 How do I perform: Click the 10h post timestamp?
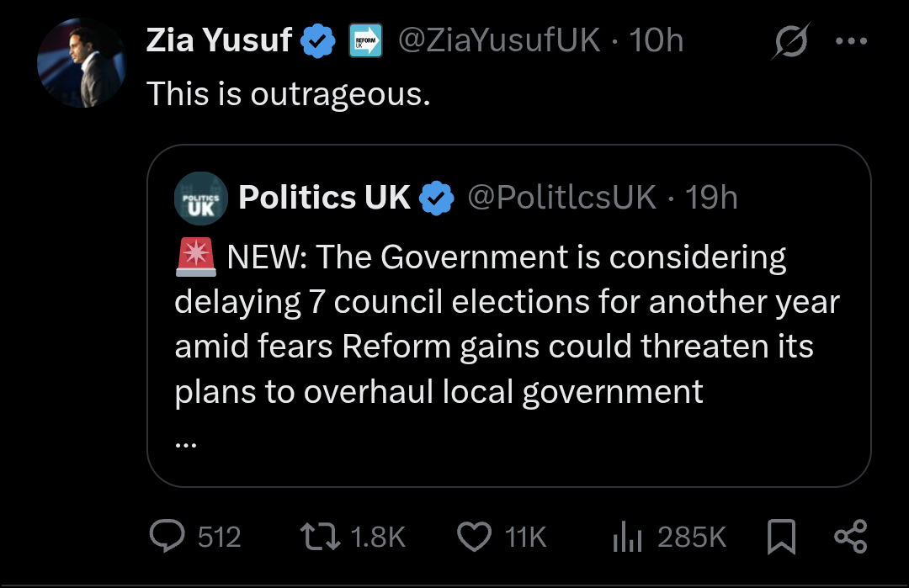656,40
